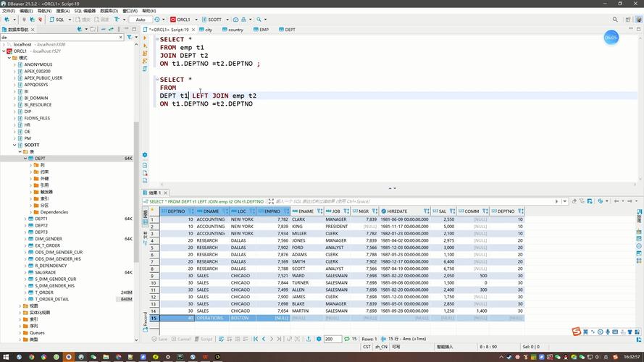Screen dimensions: 644x362
Task: Click row number 8 header in result grid
Action: pos(153,269)
